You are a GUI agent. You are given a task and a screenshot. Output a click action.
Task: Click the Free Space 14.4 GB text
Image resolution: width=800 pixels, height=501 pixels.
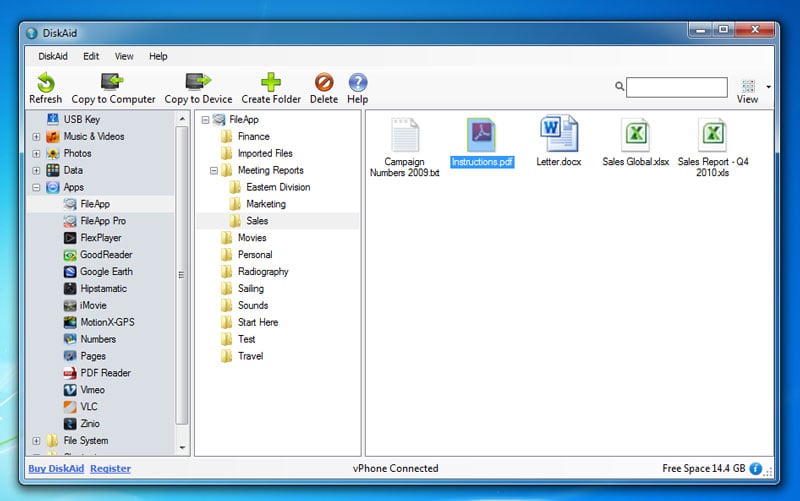(704, 468)
